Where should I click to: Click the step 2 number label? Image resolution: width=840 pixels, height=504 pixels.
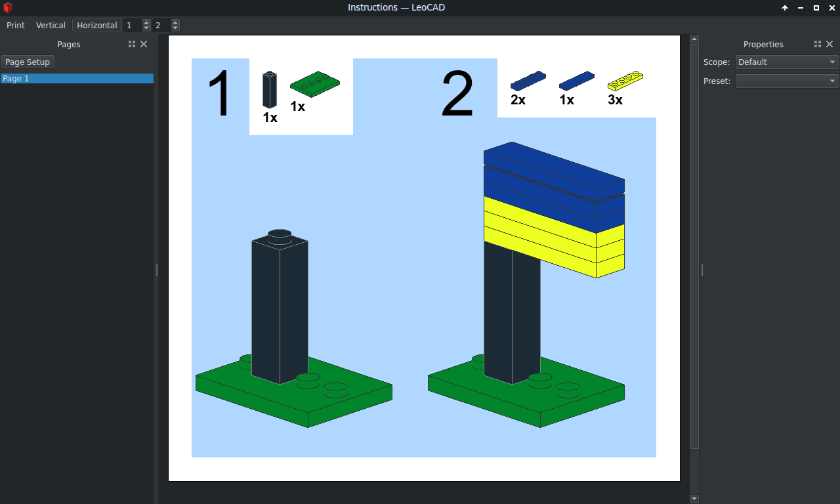coord(457,94)
